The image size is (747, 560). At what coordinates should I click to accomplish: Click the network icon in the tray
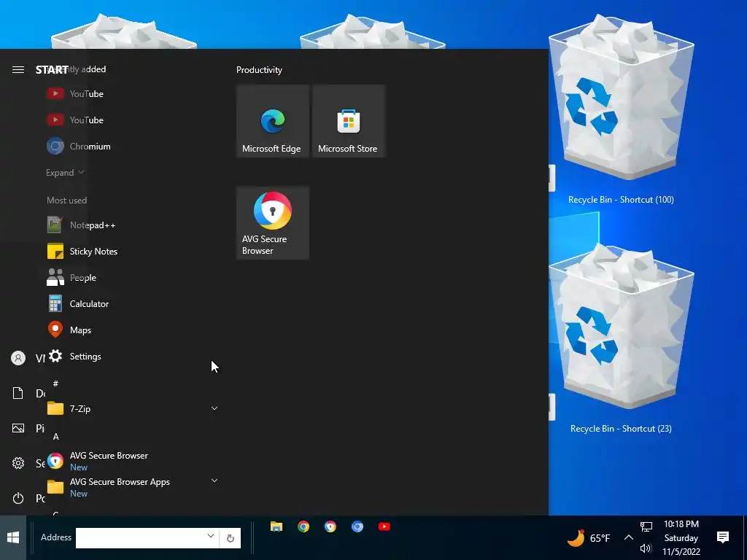pos(646,526)
